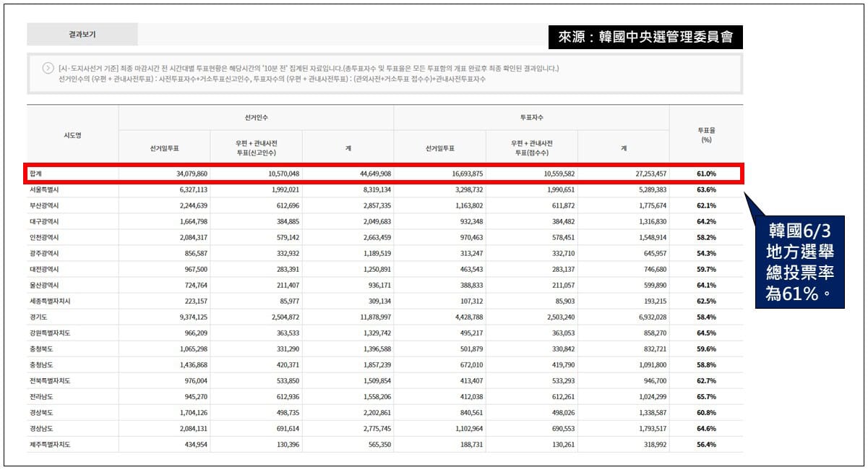Click the Jeju cell 565,350

pos(379,445)
